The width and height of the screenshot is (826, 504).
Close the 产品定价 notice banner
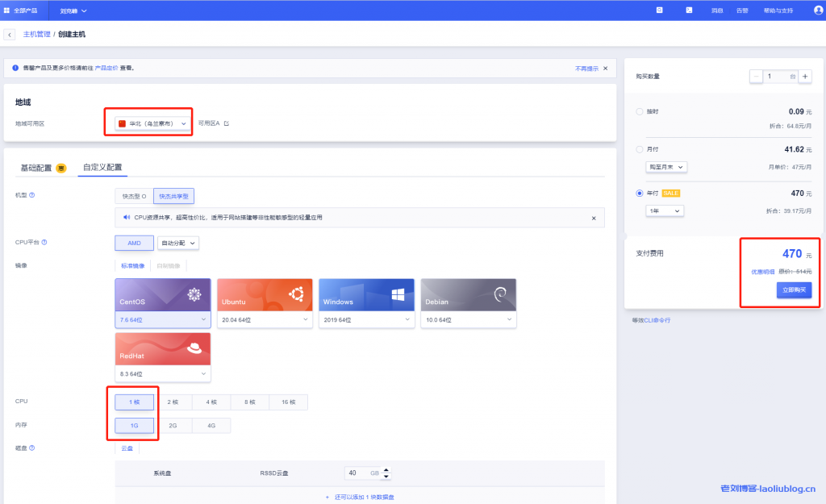pyautogui.click(x=605, y=69)
